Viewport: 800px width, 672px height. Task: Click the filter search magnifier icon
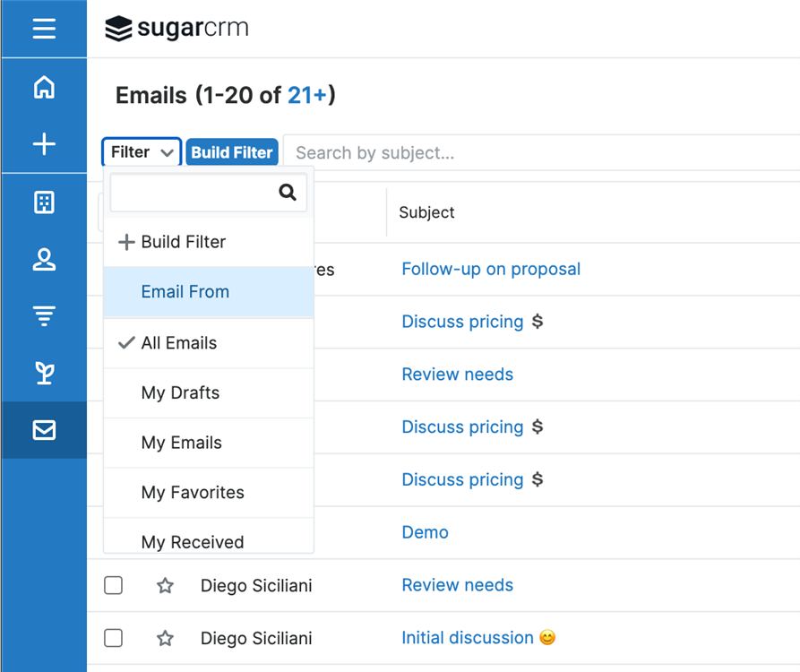(288, 193)
